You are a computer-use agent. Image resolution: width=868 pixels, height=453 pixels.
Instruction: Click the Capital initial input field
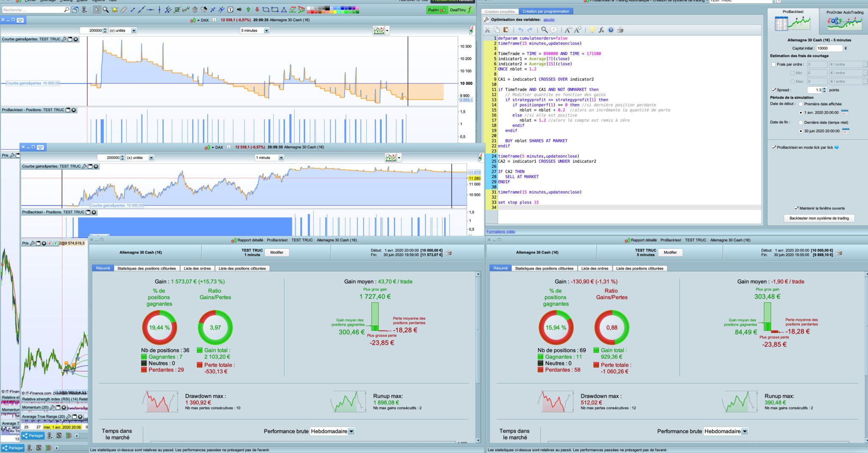point(829,48)
